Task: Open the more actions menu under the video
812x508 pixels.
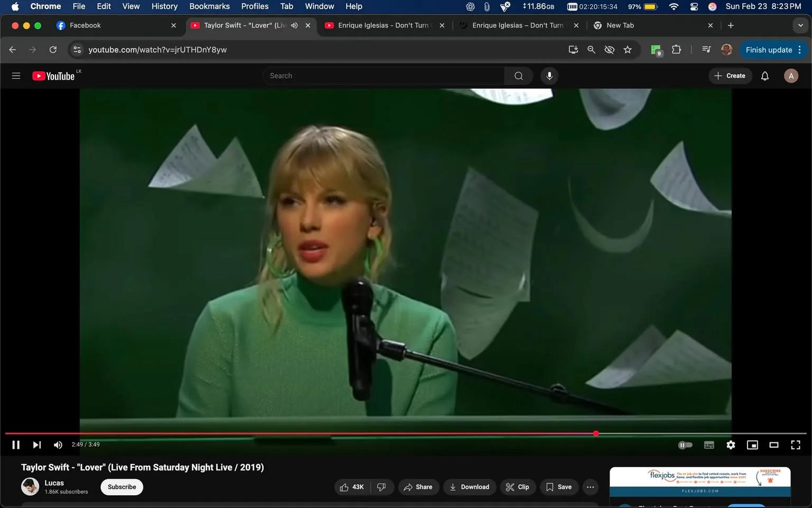Action: point(590,487)
